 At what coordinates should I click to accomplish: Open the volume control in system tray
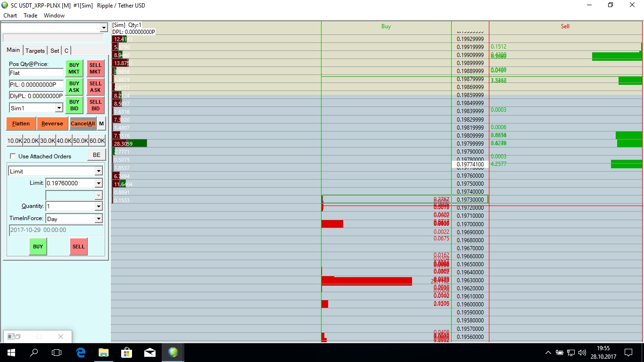582,353
